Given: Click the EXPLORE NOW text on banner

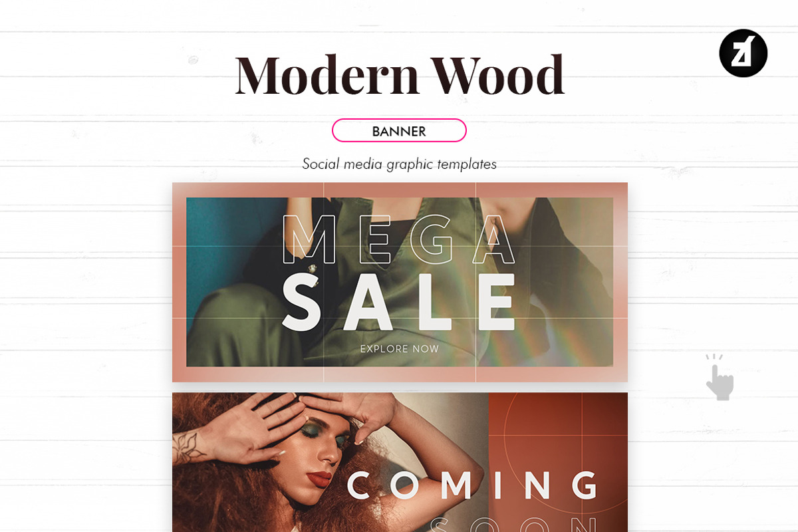Looking at the screenshot, I should point(400,348).
